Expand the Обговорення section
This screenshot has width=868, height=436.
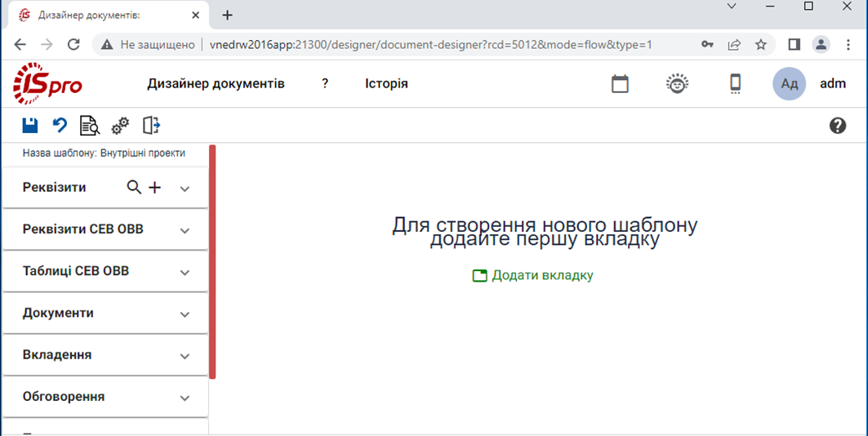(185, 398)
